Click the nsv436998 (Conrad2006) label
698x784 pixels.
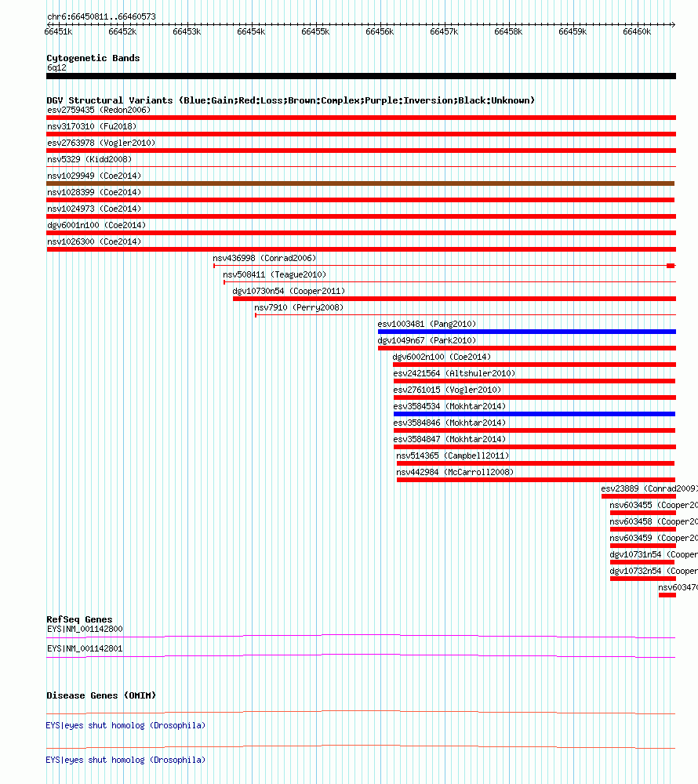[264, 259]
